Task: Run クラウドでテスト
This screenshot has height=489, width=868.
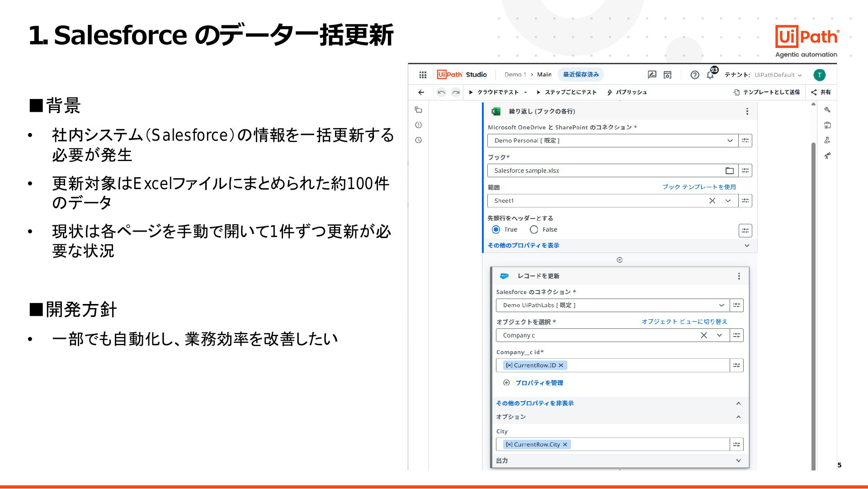Action: (x=494, y=92)
